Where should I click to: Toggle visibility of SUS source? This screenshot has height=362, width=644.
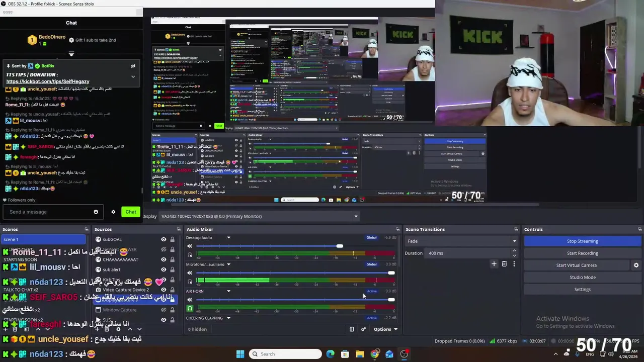(164, 320)
